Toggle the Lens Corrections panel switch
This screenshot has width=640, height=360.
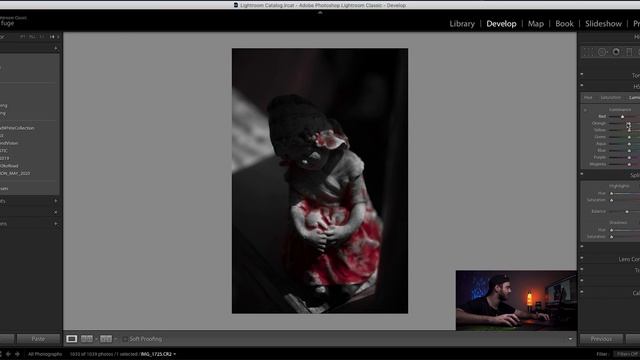tap(582, 258)
